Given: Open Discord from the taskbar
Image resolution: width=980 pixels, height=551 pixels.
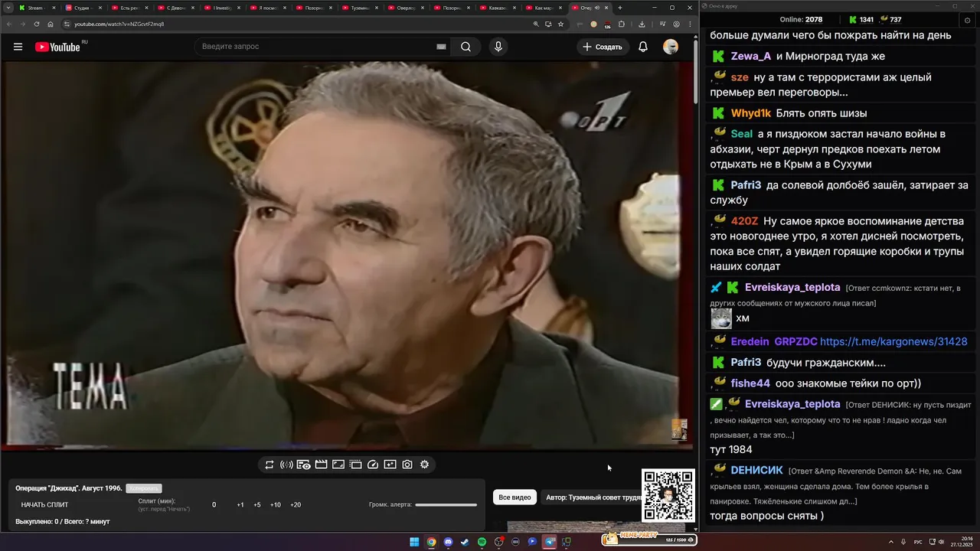Looking at the screenshot, I should 448,542.
